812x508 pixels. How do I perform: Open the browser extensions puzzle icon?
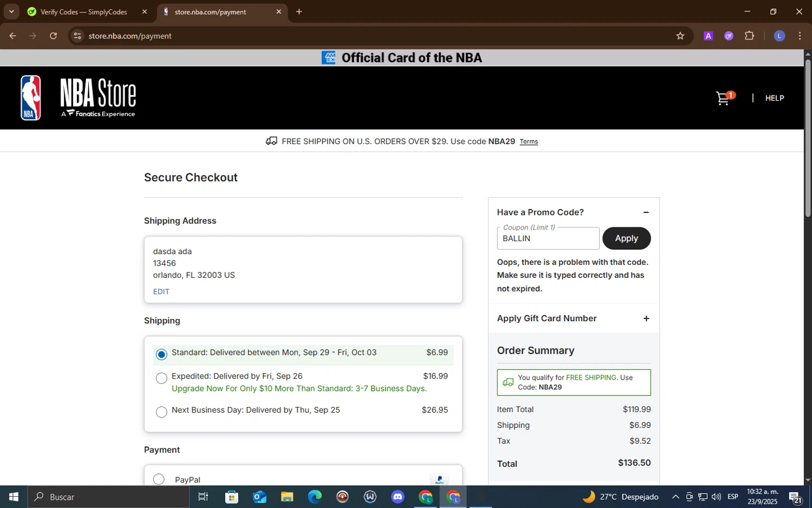[x=749, y=36]
